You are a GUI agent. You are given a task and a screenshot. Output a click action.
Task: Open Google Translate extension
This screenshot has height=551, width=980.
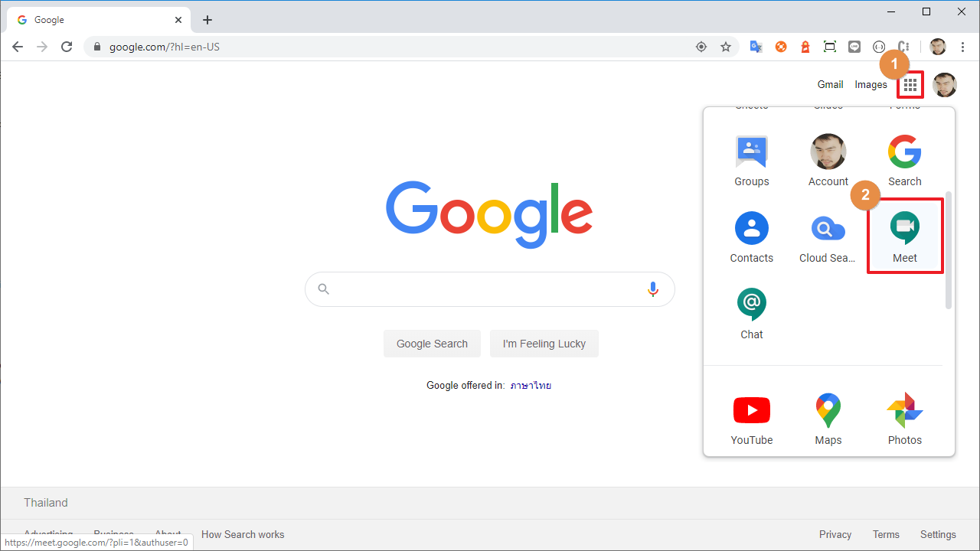756,47
